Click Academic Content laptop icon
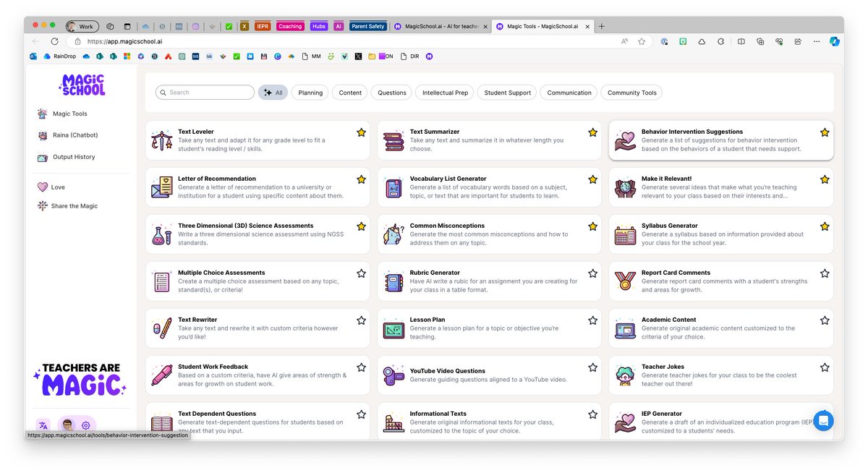This screenshot has width=868, height=473. [x=625, y=328]
